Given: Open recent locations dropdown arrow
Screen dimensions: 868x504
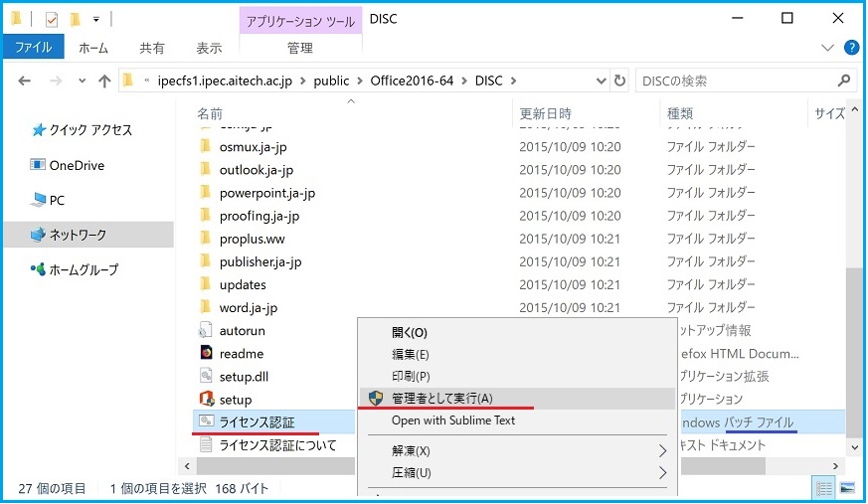Looking at the screenshot, I should (82, 81).
